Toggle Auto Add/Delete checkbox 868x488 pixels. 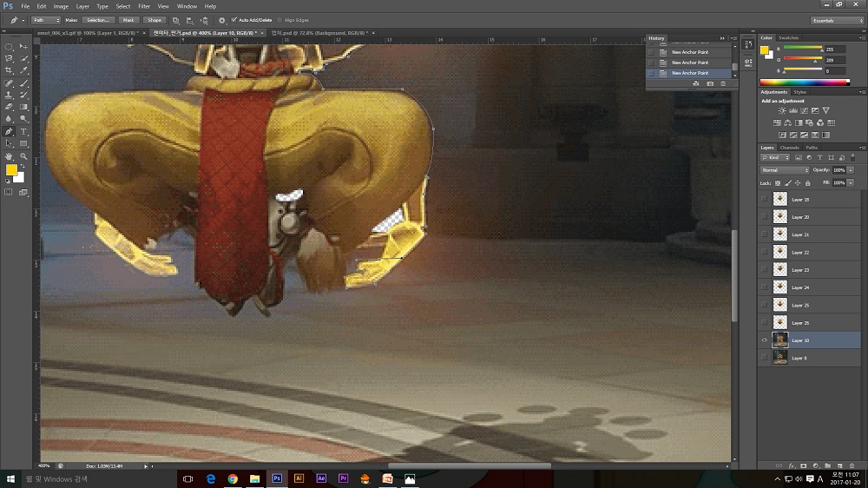[x=234, y=21]
